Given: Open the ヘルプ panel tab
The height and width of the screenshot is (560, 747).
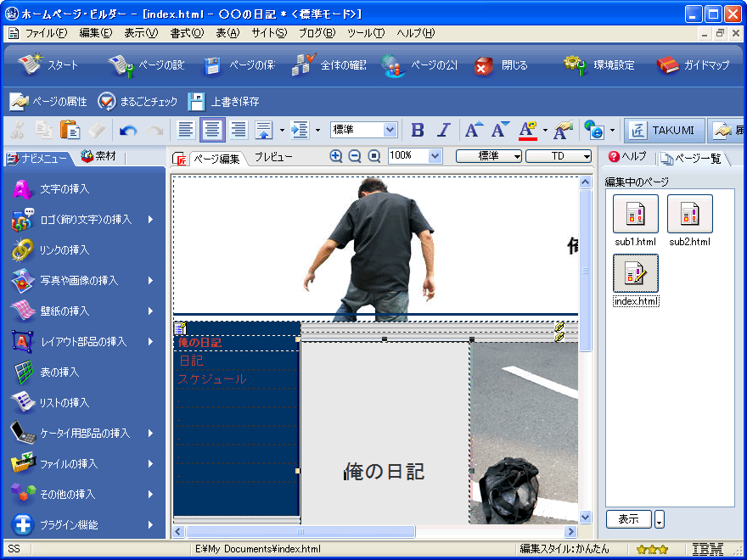Looking at the screenshot, I should [628, 157].
